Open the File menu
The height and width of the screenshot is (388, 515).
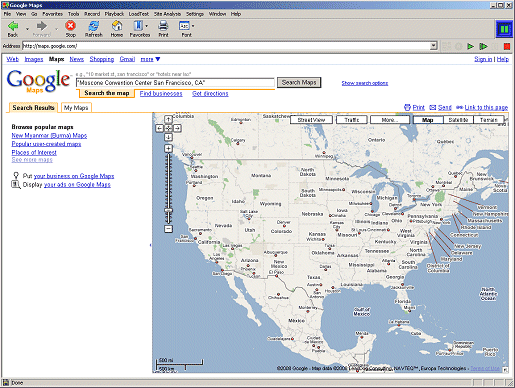coord(7,14)
